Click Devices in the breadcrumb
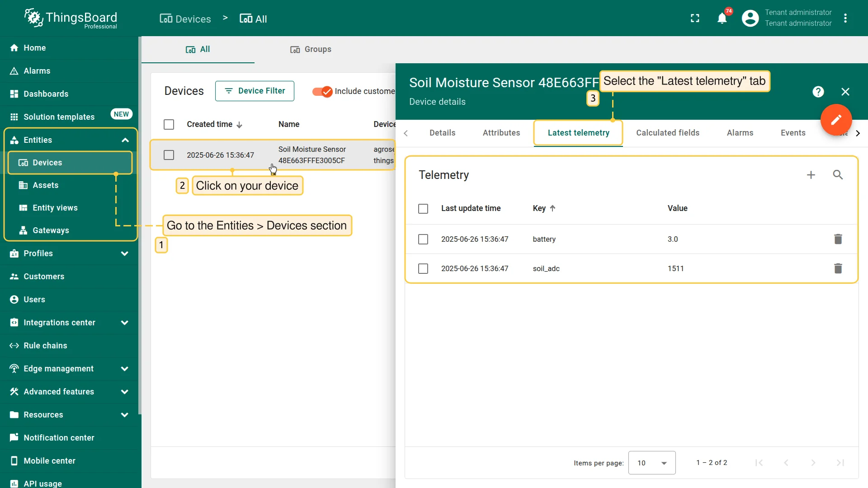Viewport: 868px width, 488px height. 185,19
